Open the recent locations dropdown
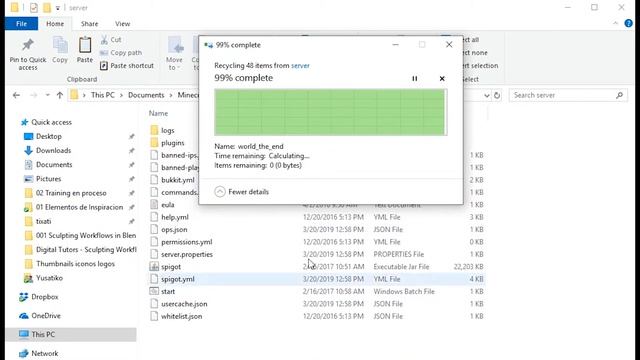Viewport: 640px width, 360px height. tap(47, 95)
